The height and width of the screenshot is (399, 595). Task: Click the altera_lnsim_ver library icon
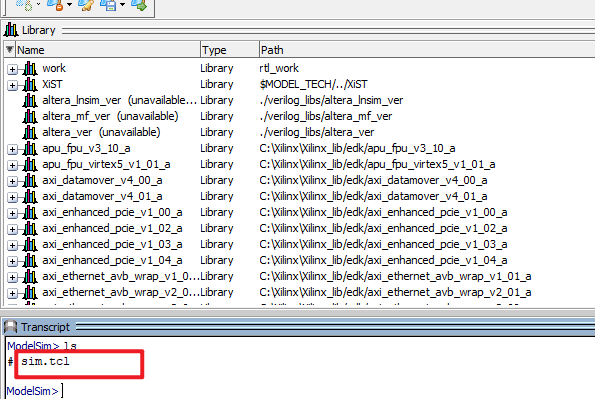click(x=30, y=100)
